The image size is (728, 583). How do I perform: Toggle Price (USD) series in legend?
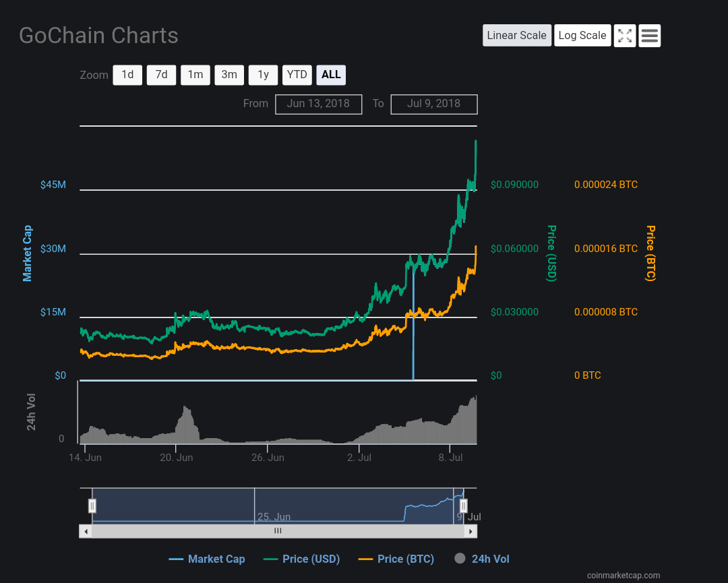click(302, 559)
